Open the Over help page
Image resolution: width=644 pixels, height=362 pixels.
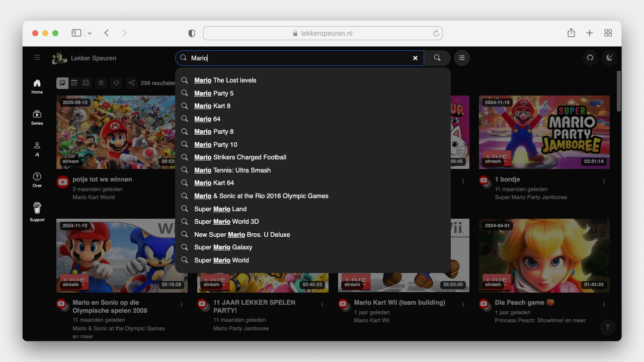coord(37,179)
